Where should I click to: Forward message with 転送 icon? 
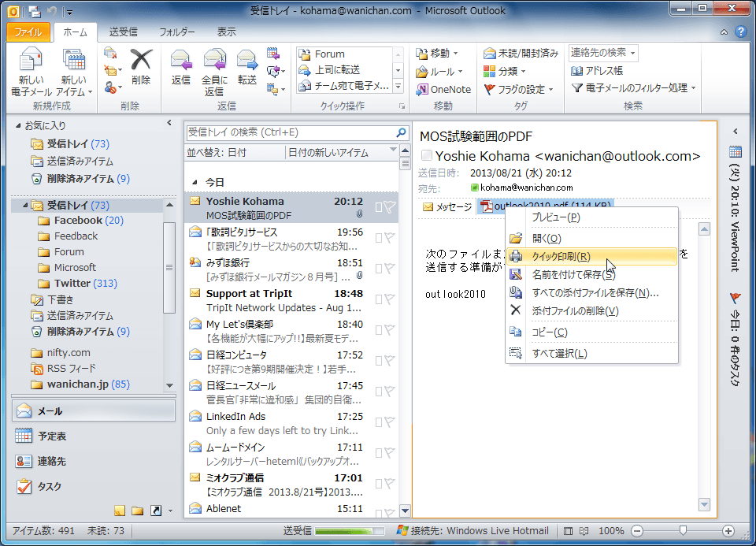(x=246, y=67)
